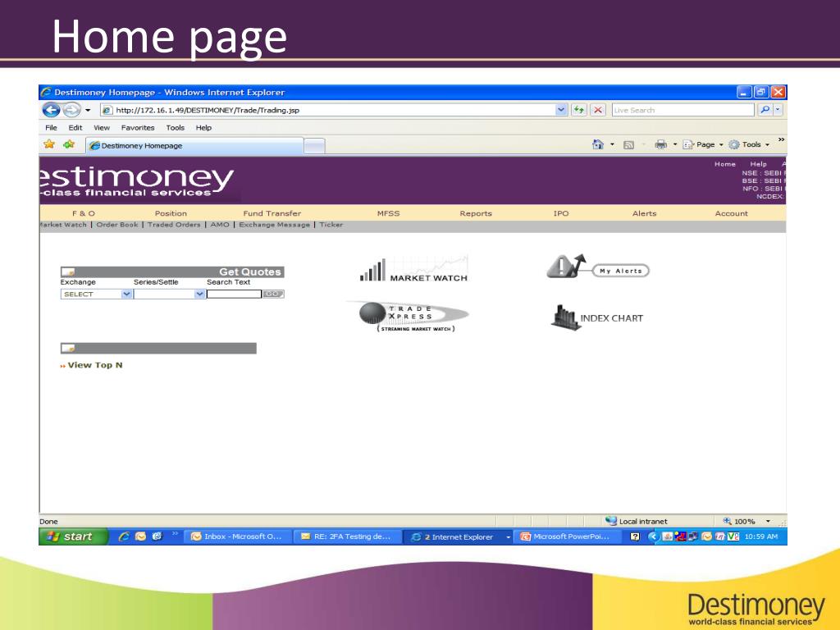Viewport: 840px width, 630px height.
Task: Click the Order Book link
Action: (x=116, y=225)
